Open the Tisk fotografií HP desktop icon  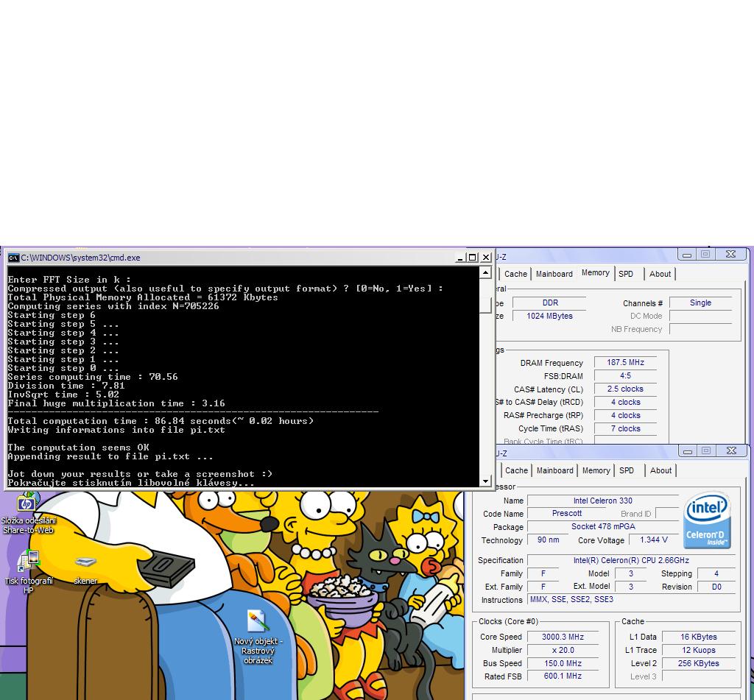pyautogui.click(x=29, y=572)
